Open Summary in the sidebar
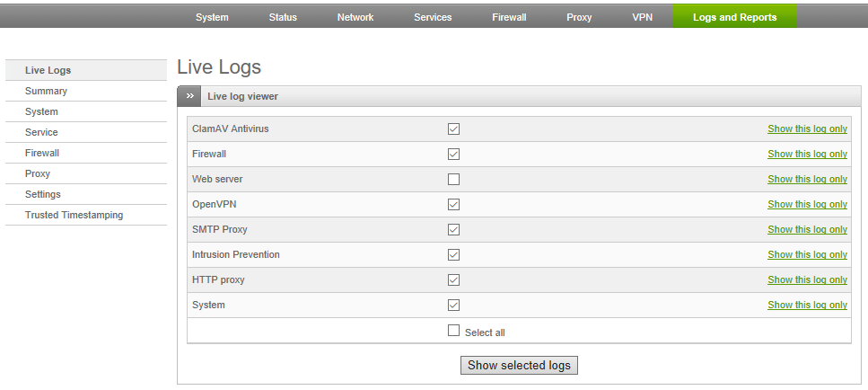The width and height of the screenshot is (868, 390). [86, 91]
